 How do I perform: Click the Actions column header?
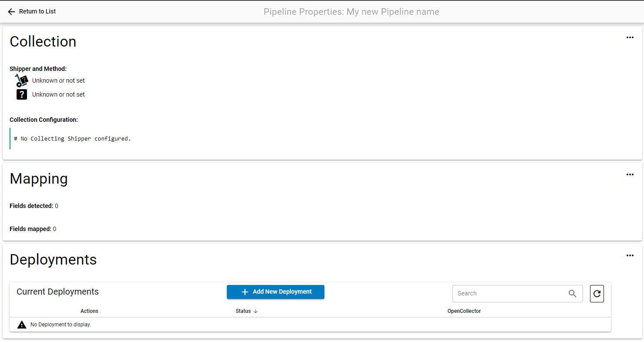(x=89, y=311)
